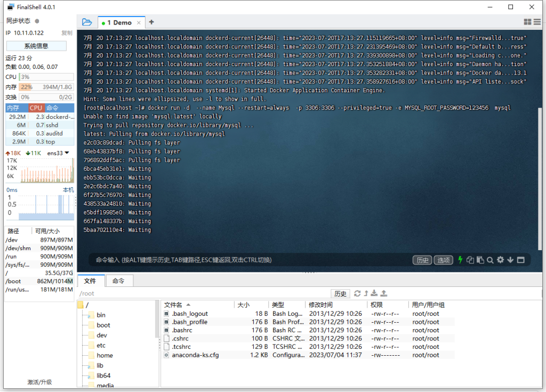Select the lib folder in tree
The width and height of the screenshot is (546, 392).
point(100,365)
